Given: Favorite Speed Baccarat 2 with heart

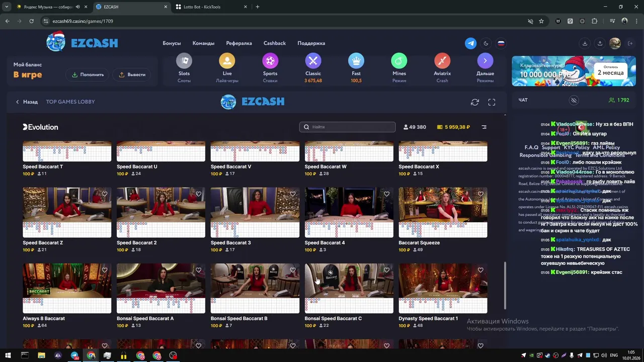Looking at the screenshot, I should [198, 194].
